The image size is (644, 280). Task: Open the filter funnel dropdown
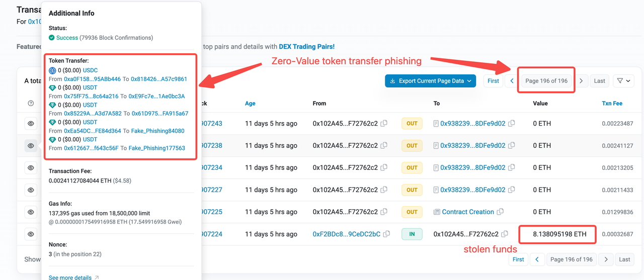(623, 81)
